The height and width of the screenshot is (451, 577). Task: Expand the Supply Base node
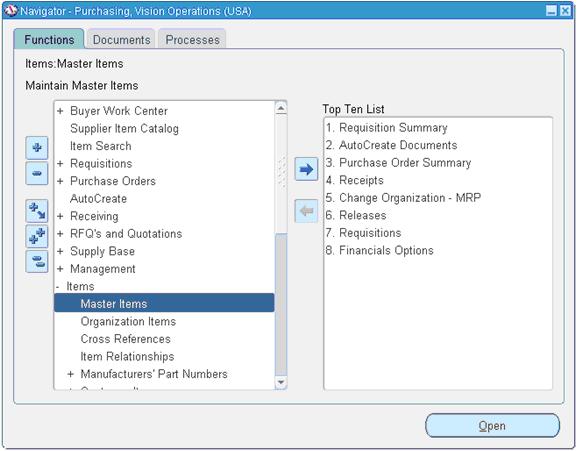pyautogui.click(x=60, y=251)
